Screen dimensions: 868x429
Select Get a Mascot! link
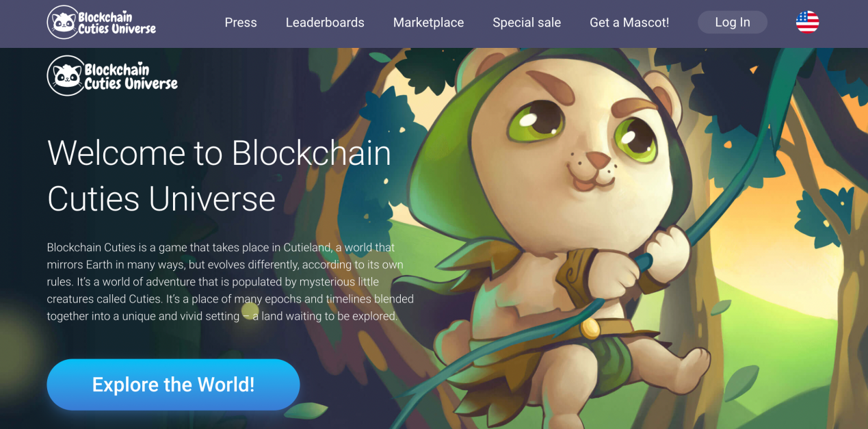click(629, 23)
